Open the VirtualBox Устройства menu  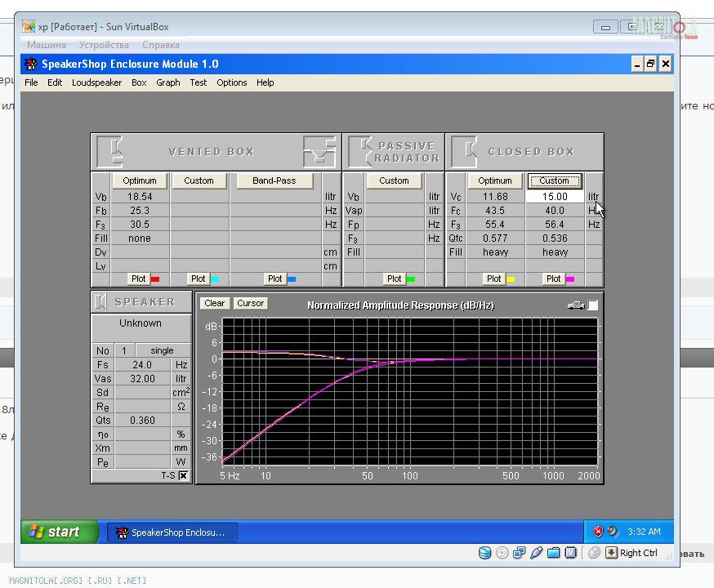point(104,45)
